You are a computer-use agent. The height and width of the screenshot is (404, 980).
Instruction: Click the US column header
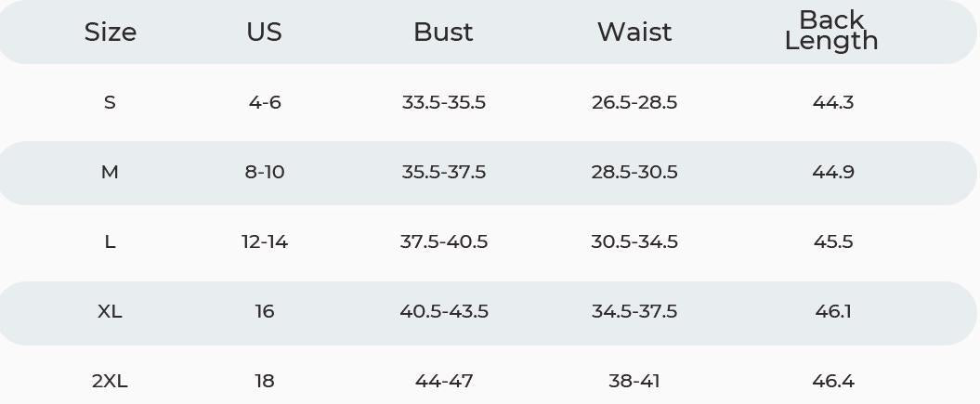pyautogui.click(x=264, y=32)
